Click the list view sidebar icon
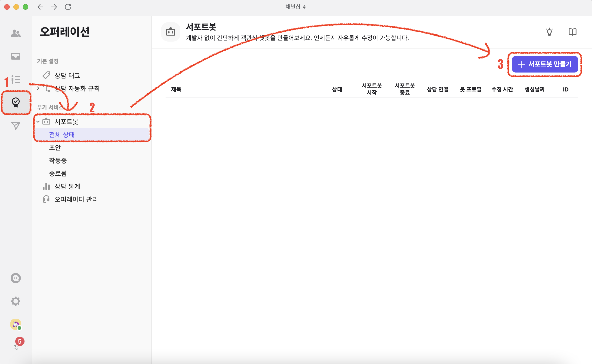The image size is (592, 364). (x=16, y=79)
